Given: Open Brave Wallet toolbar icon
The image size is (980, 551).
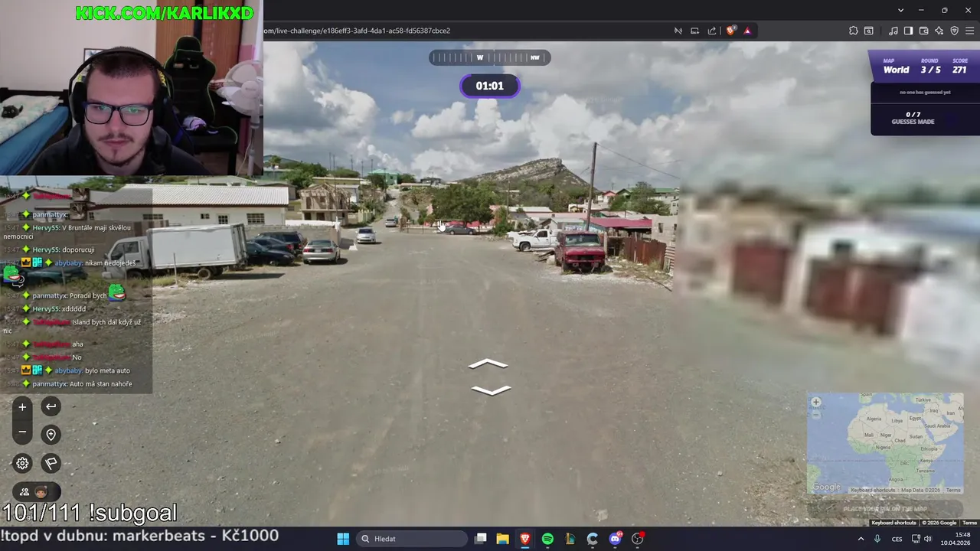Looking at the screenshot, I should (x=924, y=31).
